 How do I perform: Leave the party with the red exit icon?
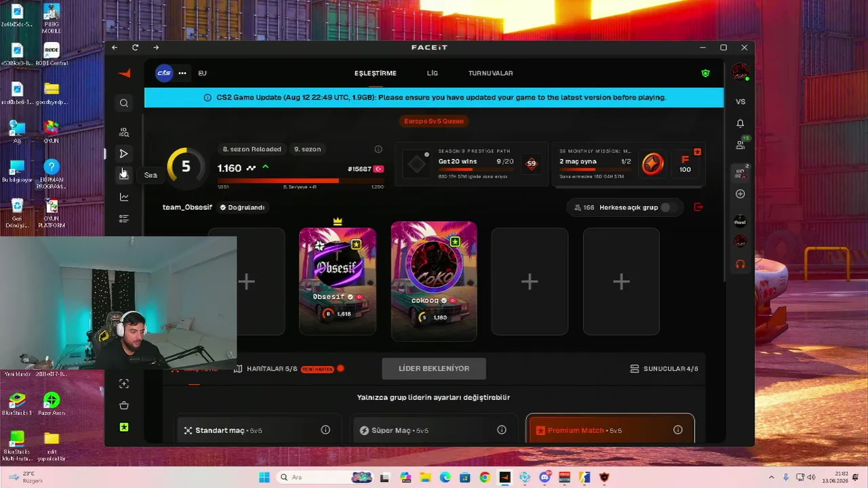click(x=698, y=207)
